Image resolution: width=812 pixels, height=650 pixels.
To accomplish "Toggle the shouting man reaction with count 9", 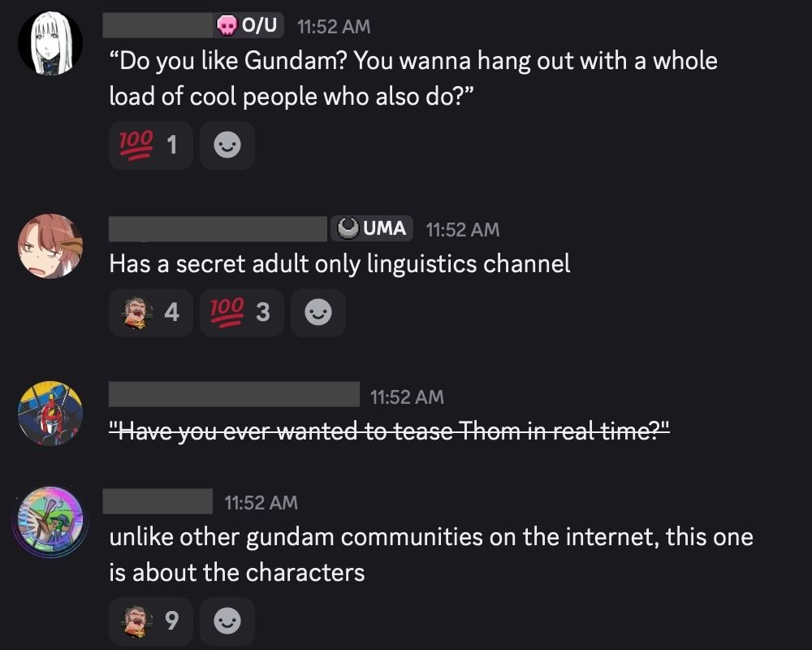I will (151, 621).
